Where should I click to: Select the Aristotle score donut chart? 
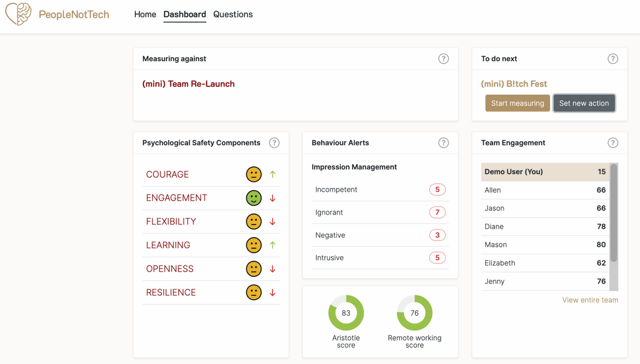[x=346, y=313]
